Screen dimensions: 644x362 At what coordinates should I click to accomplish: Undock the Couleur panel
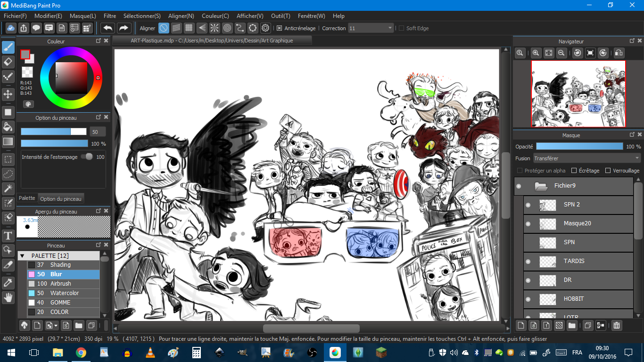(99, 41)
